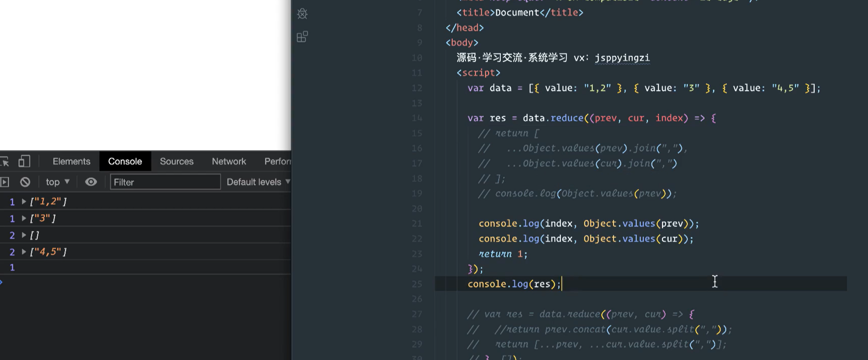Screen dimensions: 868x360
Task: Show the console sidebar icon
Action: (4, 182)
